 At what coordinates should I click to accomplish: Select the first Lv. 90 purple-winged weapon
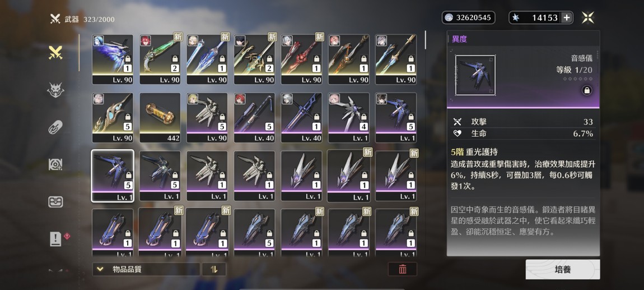[x=113, y=59]
